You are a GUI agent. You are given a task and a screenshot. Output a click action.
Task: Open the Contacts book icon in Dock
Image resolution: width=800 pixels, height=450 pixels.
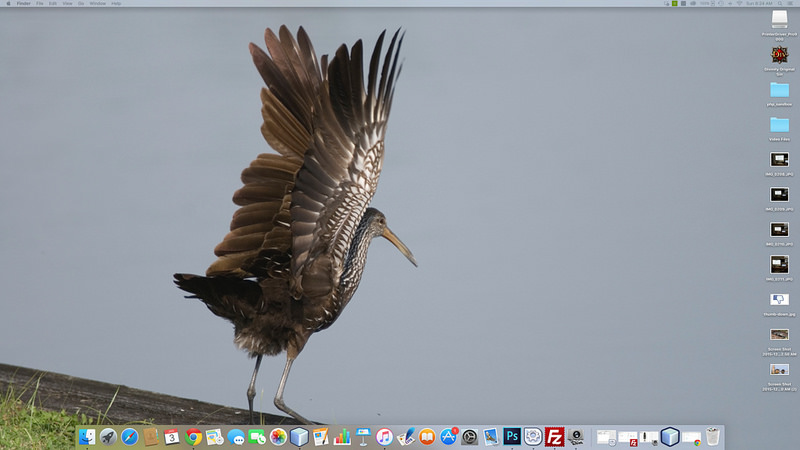pyautogui.click(x=151, y=437)
